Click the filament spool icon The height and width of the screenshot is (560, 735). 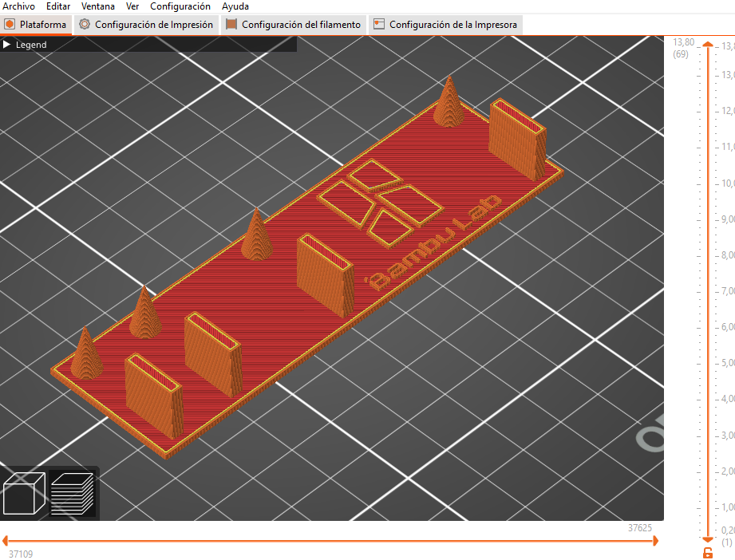pos(231,25)
